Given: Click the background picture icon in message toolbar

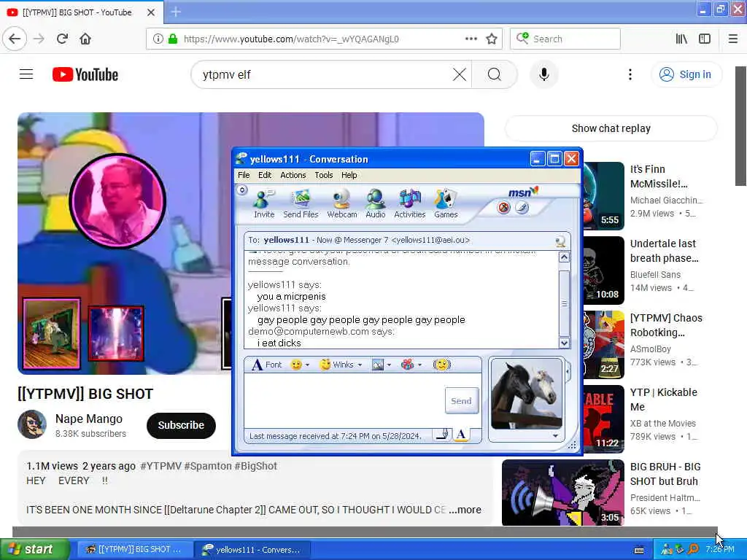Looking at the screenshot, I should pyautogui.click(x=378, y=365).
